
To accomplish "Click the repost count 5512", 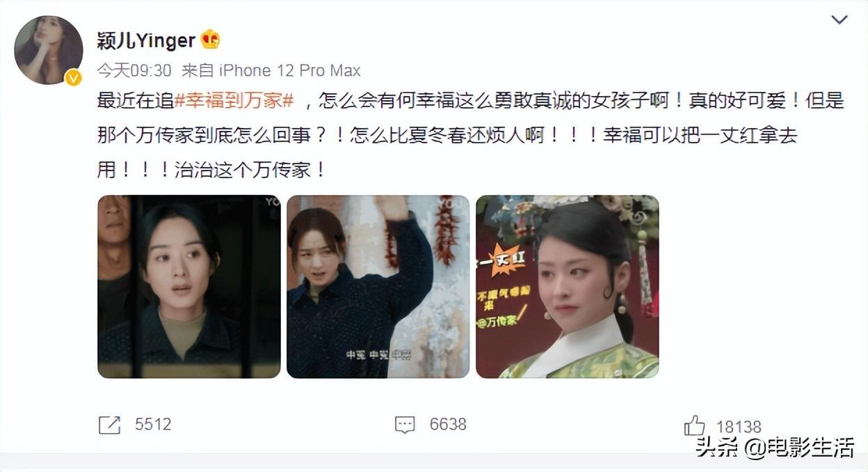I will coord(153,424).
